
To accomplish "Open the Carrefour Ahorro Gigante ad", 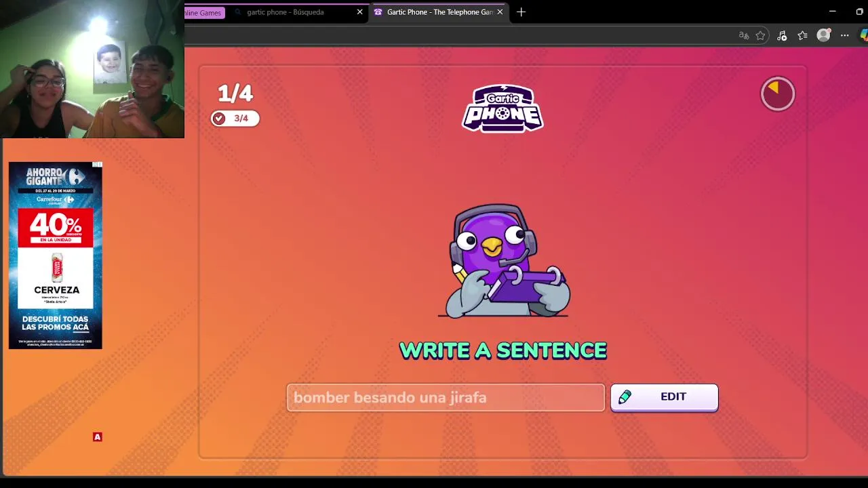I will (56, 256).
